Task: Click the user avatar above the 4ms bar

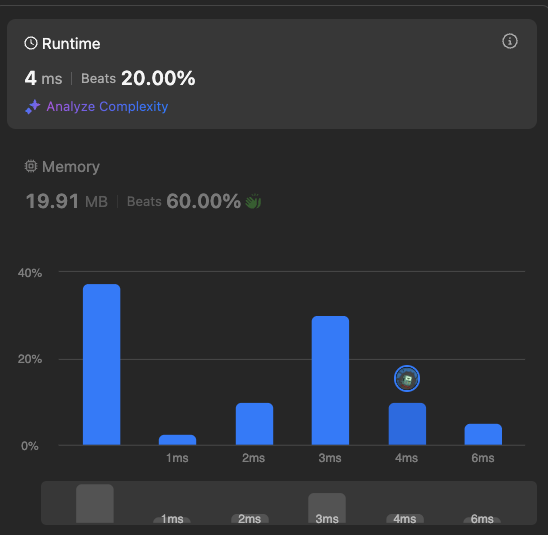Action: coord(407,378)
